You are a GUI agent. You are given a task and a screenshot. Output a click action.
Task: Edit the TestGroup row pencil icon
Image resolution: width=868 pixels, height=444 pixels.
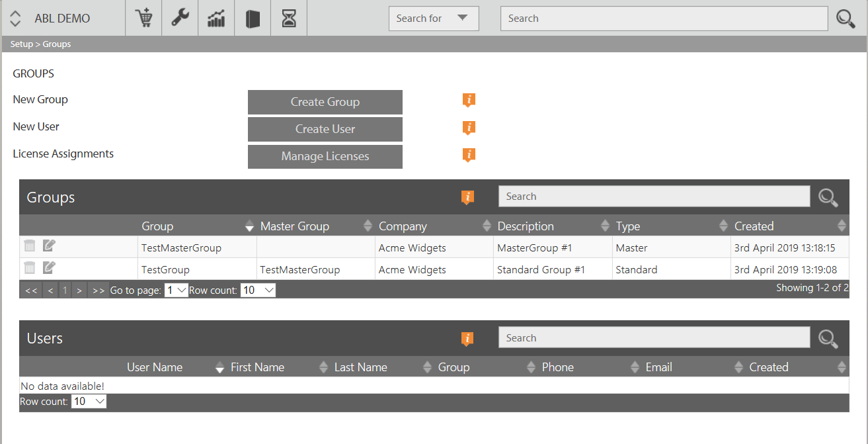[49, 268]
